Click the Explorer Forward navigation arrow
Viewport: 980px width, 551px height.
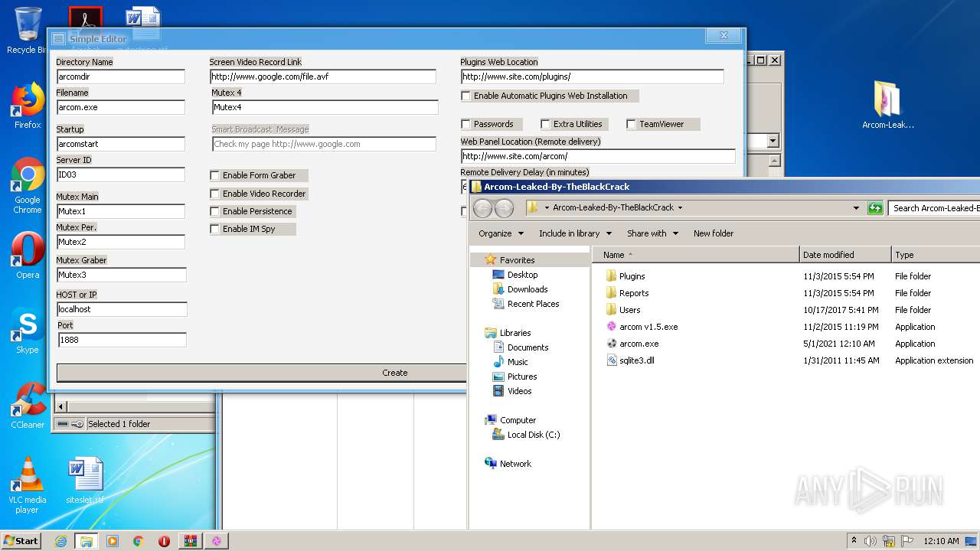pos(504,207)
